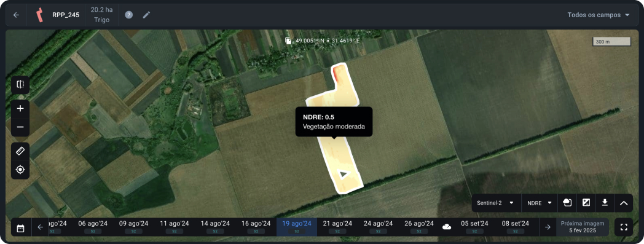Select the 21 ago'24 image date
Screen dimensions: 644x244
point(337,227)
